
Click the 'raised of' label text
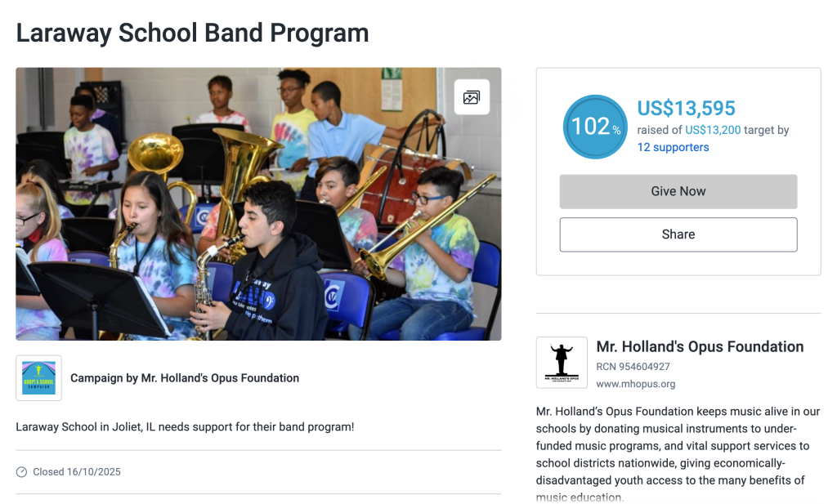(660, 130)
